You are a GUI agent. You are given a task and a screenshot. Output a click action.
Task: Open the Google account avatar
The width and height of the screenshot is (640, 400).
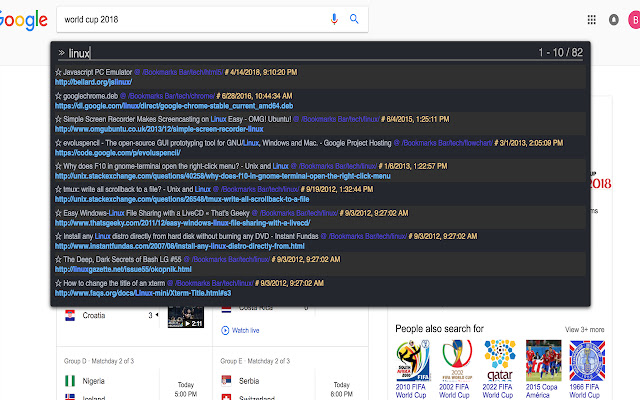point(634,20)
